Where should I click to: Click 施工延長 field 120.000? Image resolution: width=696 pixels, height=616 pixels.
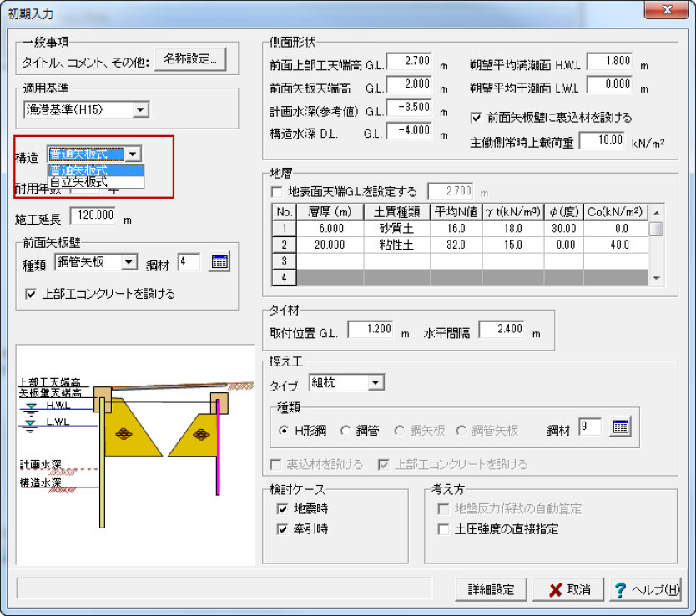tap(93, 215)
